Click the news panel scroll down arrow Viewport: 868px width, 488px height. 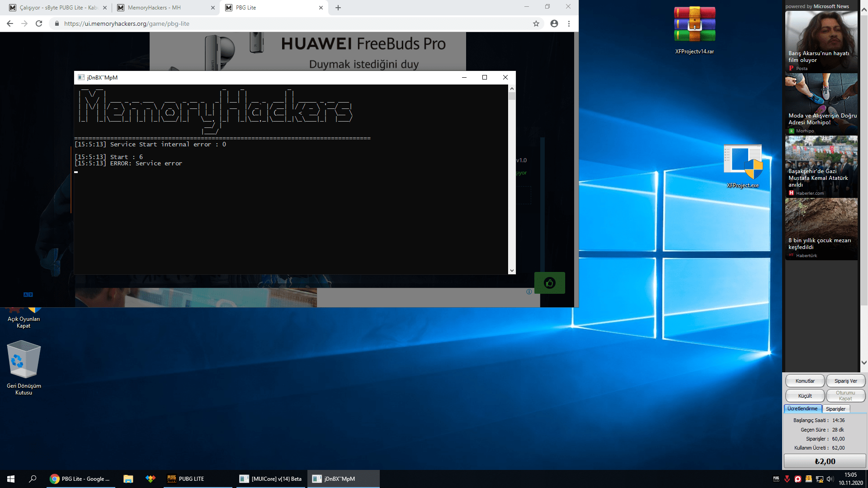click(x=864, y=362)
